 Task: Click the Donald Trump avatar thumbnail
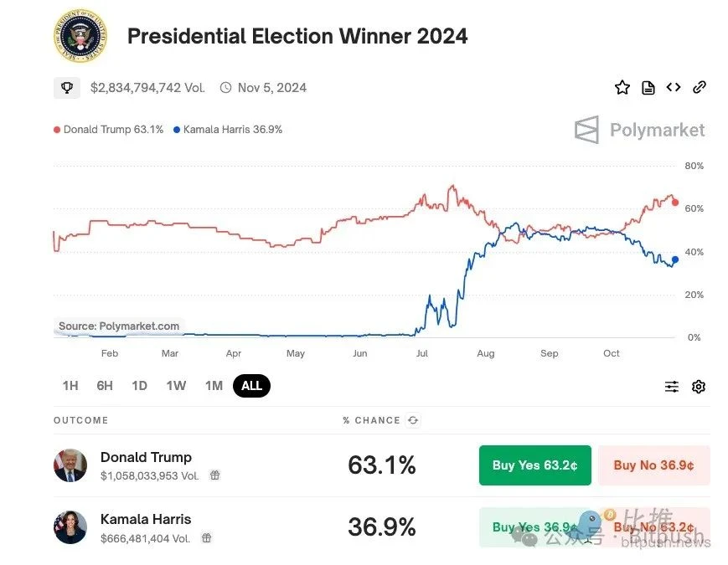pyautogui.click(x=70, y=465)
